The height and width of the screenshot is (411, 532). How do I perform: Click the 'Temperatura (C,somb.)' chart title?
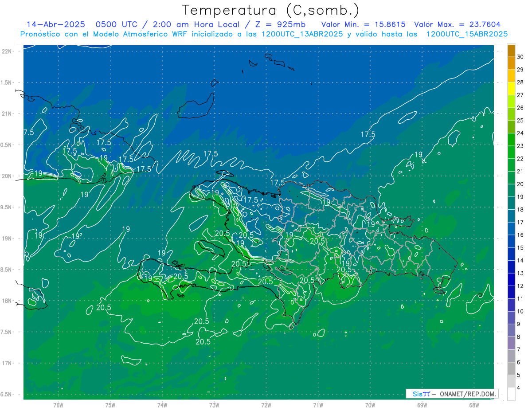click(x=271, y=10)
